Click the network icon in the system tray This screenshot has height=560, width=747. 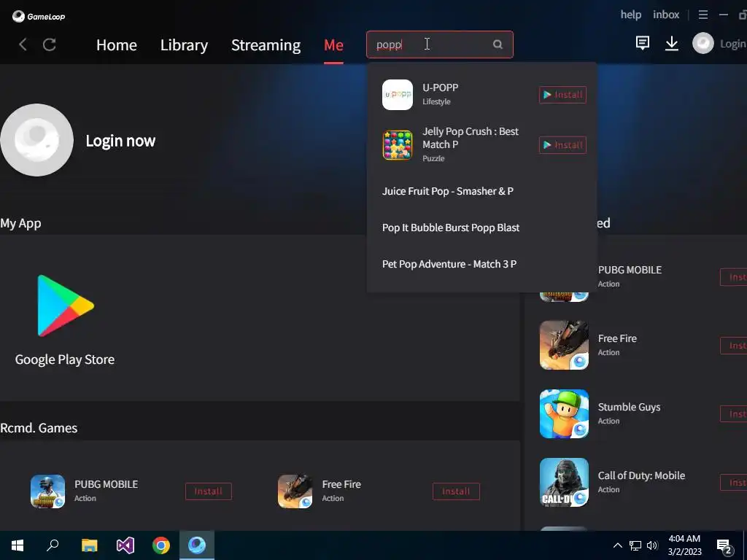coord(635,545)
